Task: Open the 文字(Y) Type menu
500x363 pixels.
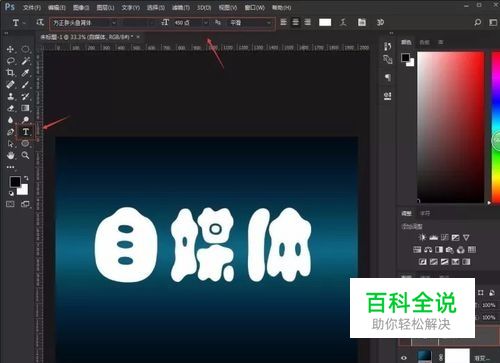Action: pos(130,7)
